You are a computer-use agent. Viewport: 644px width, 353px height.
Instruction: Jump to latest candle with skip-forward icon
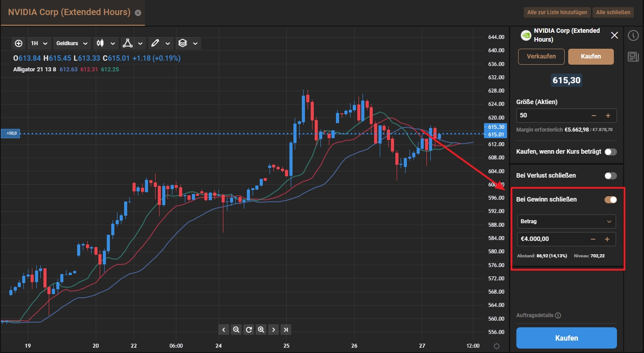pos(286,330)
